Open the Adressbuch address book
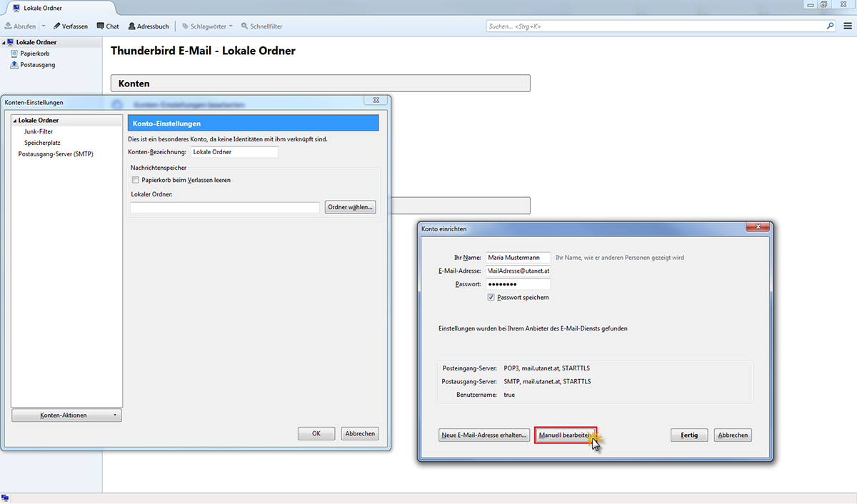This screenshot has height=504, width=857. [149, 26]
